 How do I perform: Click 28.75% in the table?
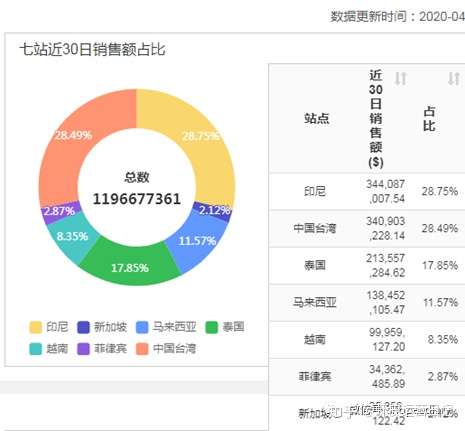(440, 191)
